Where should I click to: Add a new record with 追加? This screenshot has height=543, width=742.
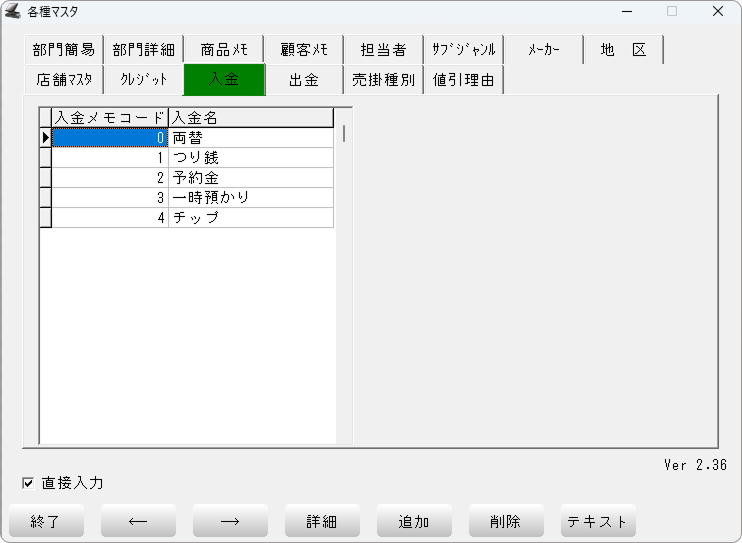click(x=414, y=521)
